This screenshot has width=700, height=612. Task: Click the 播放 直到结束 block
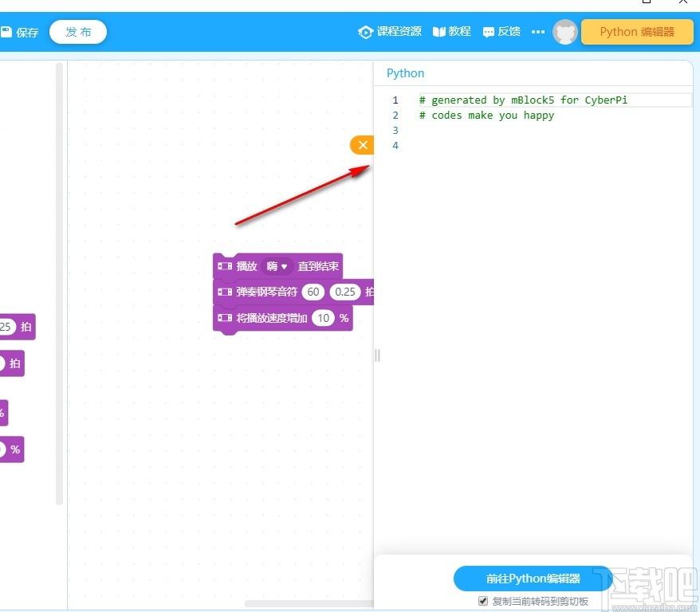point(277,266)
